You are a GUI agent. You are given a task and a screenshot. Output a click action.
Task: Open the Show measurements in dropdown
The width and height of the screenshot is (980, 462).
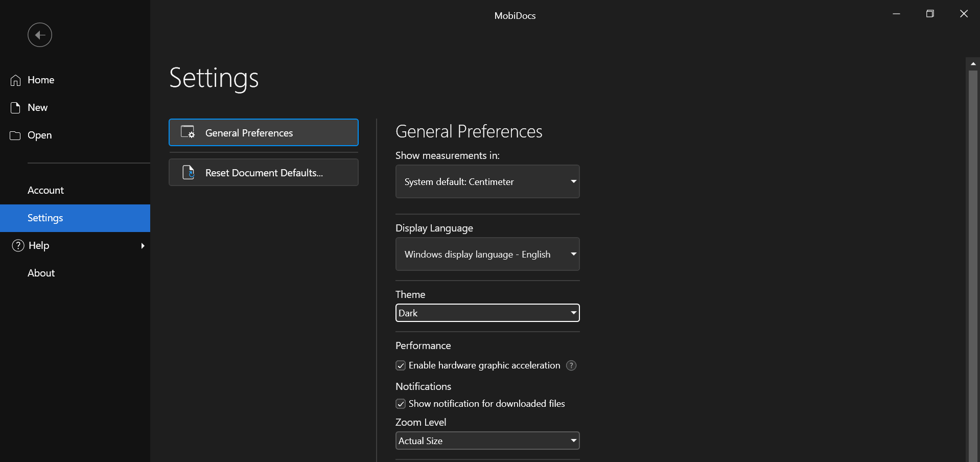[x=487, y=181]
